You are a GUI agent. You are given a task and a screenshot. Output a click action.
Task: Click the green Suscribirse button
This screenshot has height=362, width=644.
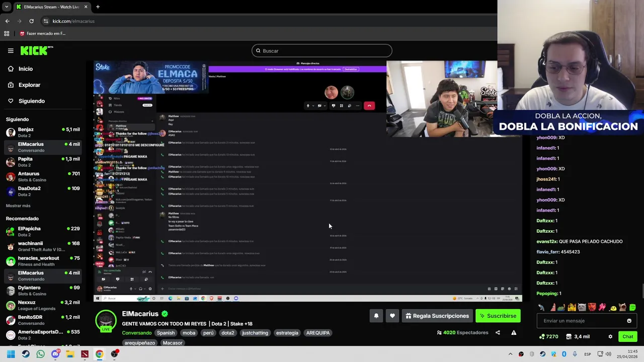[x=498, y=316]
